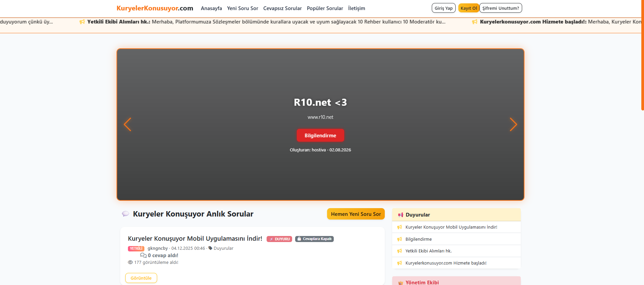644x285 pixels.
Task: Click megaphone icon before ticker's Kuryelerkonusuyor.com Hizmete başladı
Action: (474, 22)
